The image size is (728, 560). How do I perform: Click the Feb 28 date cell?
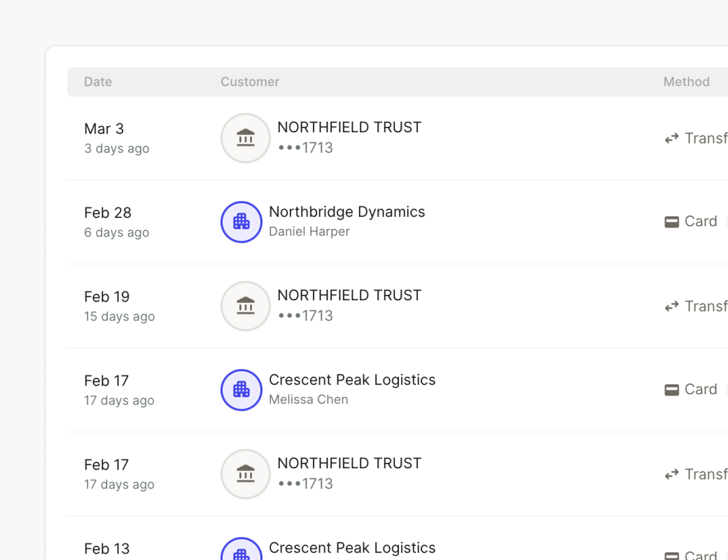pyautogui.click(x=108, y=213)
